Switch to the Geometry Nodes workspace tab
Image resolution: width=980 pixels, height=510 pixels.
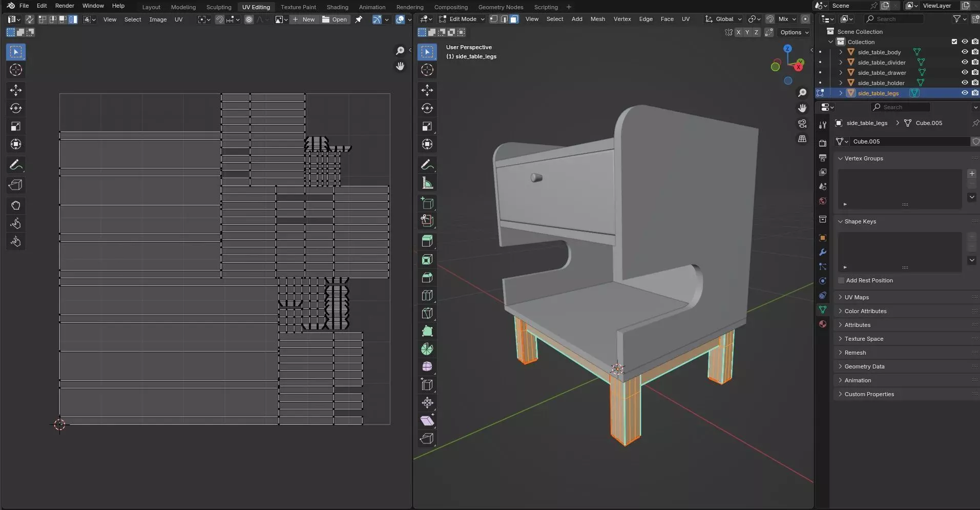501,7
